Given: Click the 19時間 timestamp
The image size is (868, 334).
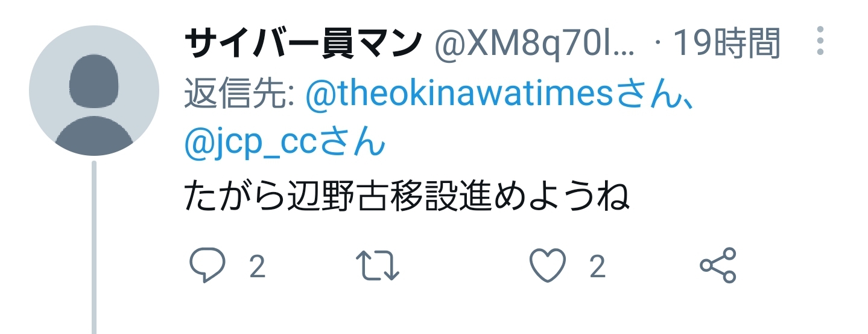Looking at the screenshot, I should tap(727, 43).
